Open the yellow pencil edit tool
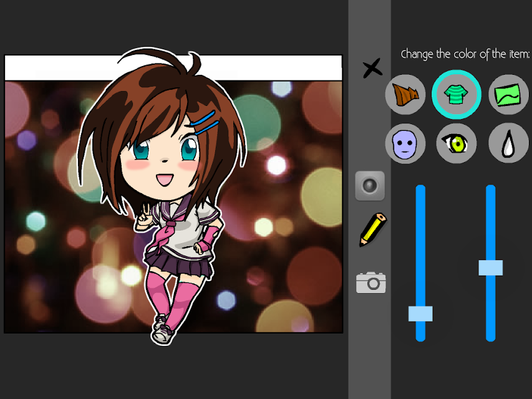The height and width of the screenshot is (399, 532). (372, 229)
